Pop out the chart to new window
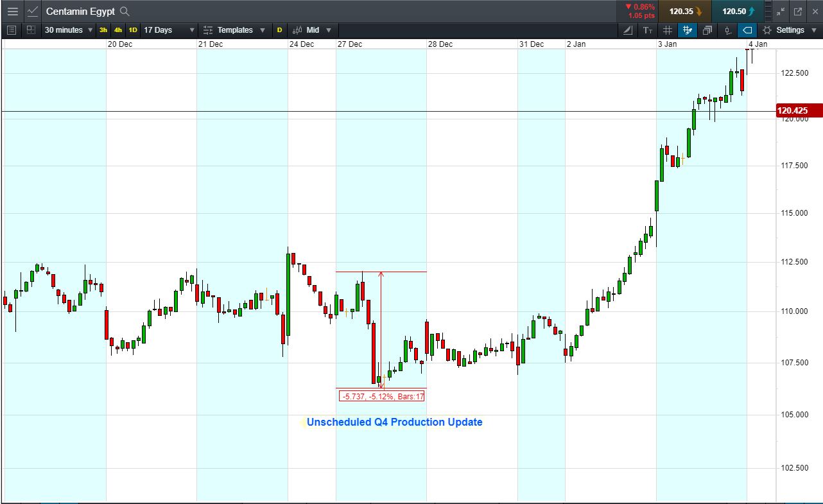 coord(798,11)
